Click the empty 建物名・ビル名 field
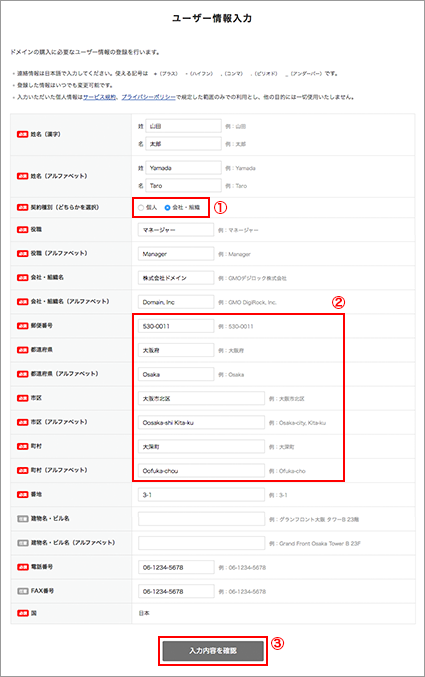 tap(201, 519)
